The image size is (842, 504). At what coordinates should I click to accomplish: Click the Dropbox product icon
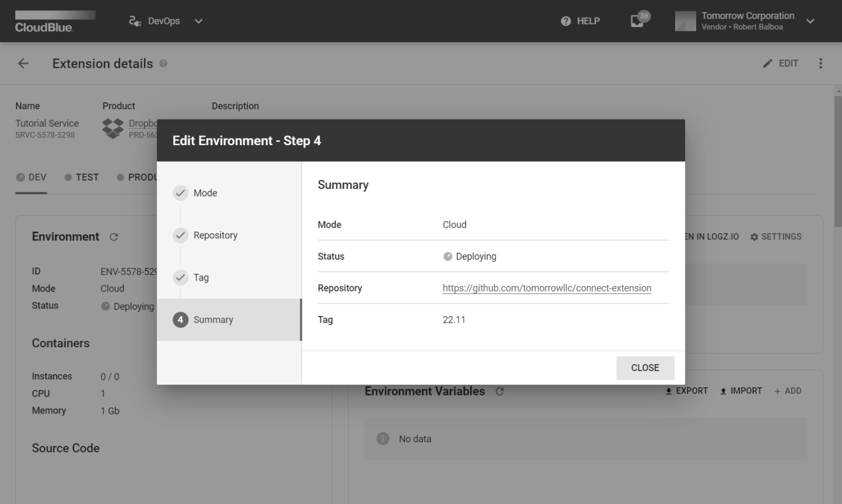113,129
